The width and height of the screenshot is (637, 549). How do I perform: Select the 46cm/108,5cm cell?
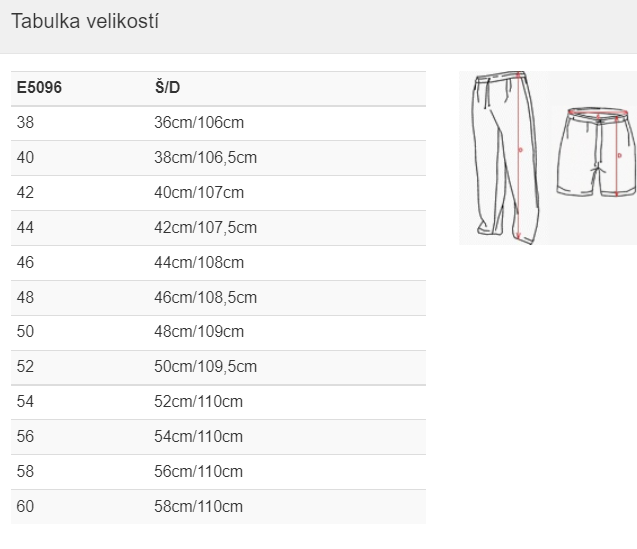tap(206, 297)
